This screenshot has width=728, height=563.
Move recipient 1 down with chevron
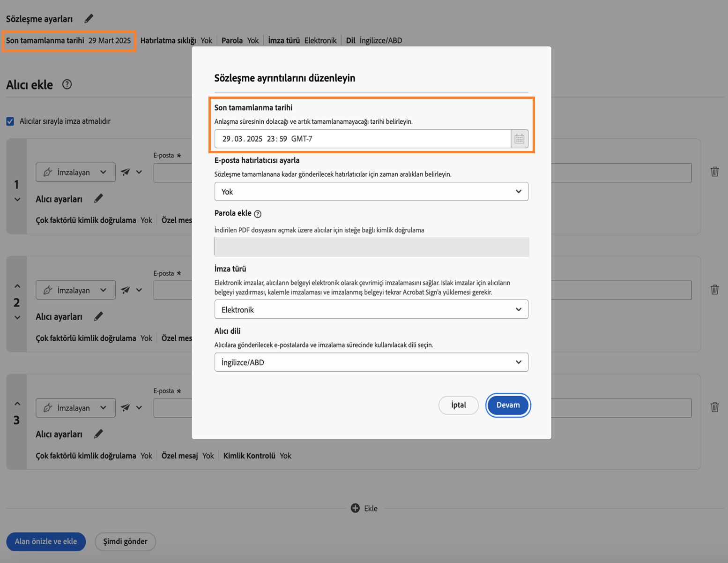[x=17, y=200]
